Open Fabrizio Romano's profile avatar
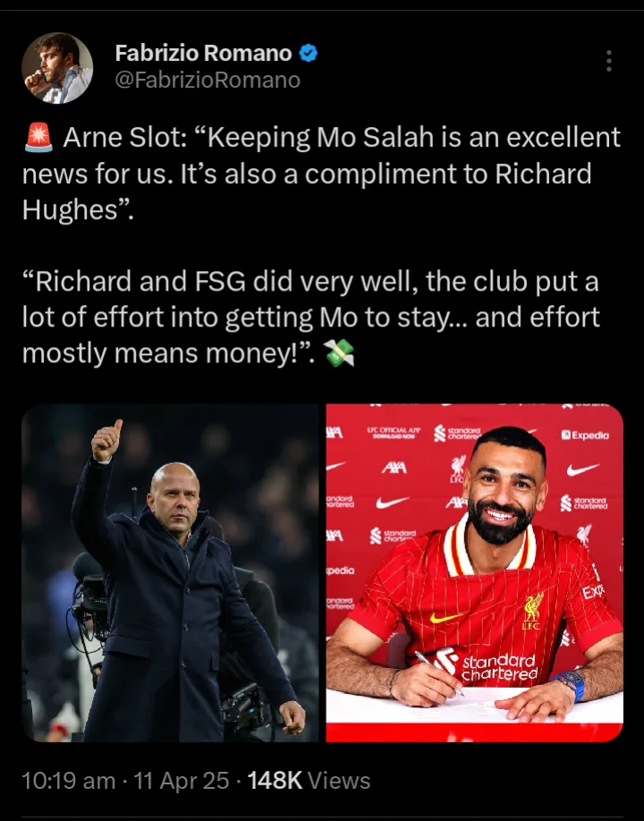 point(57,68)
